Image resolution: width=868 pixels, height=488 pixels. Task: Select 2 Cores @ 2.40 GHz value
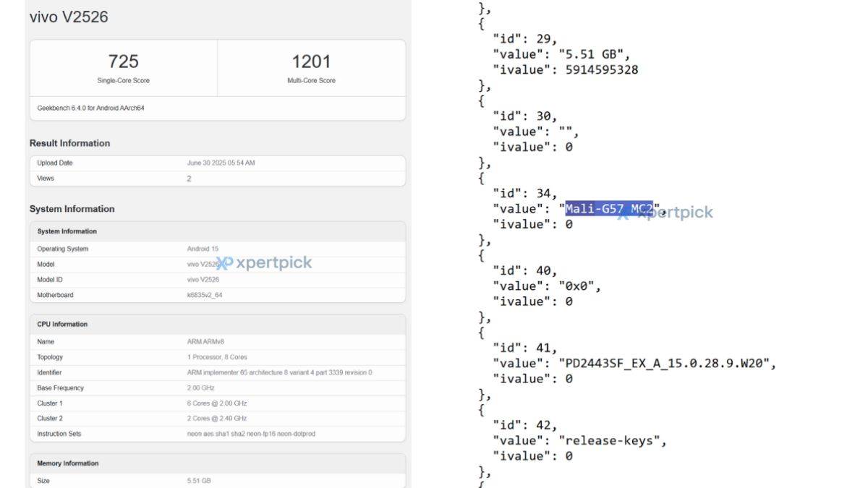click(x=217, y=418)
